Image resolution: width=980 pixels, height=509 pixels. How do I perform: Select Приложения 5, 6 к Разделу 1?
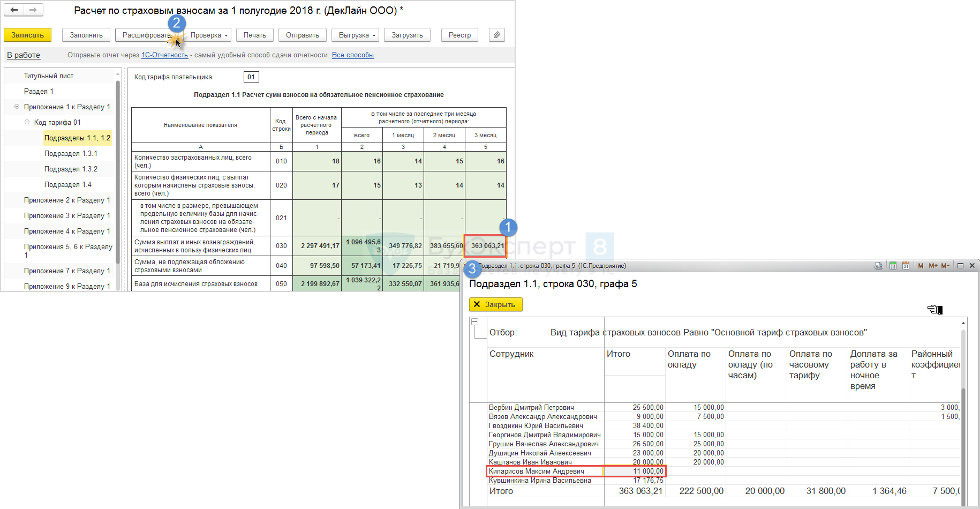68,251
